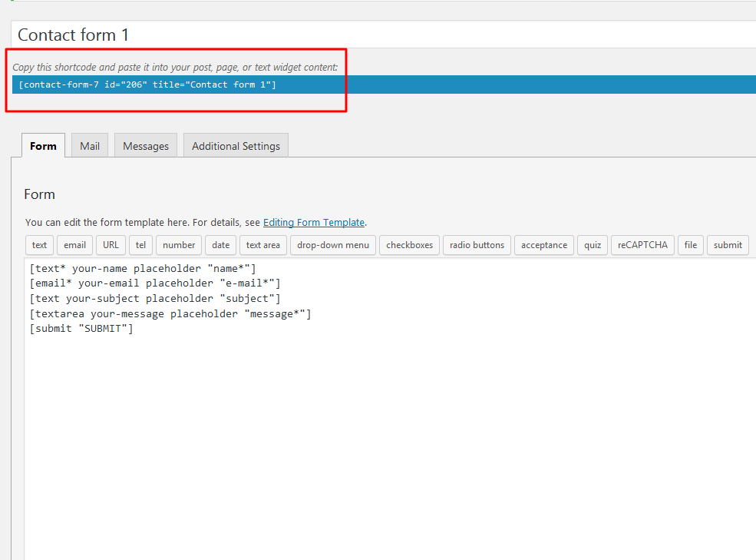756x560 pixels.
Task: Insert a text field tag
Action: click(x=39, y=245)
